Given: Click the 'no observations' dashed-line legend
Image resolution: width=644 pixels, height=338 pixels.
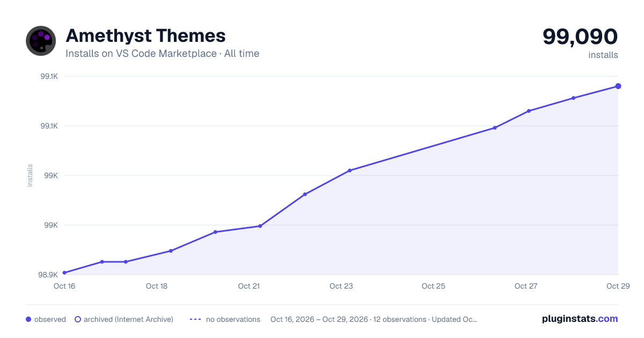Looking at the screenshot, I should pos(195,319).
